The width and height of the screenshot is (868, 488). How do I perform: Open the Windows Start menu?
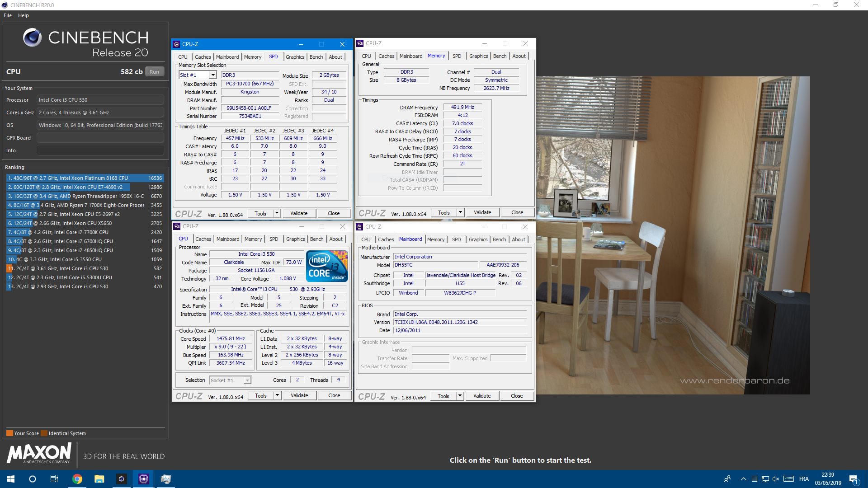click(11, 479)
